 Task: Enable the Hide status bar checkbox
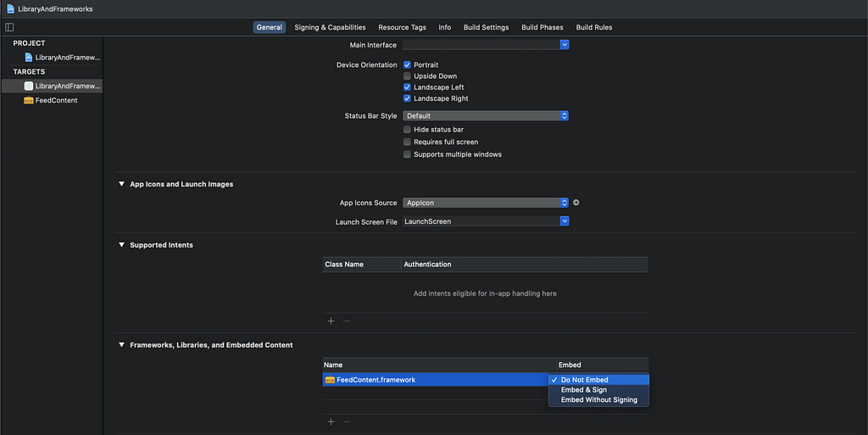pos(407,130)
